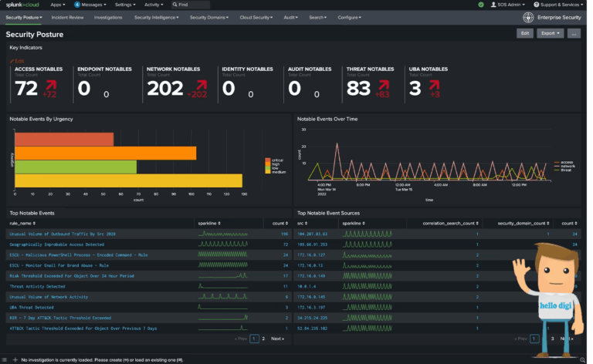Open Threat Activity Detected rule

[x=37, y=287]
